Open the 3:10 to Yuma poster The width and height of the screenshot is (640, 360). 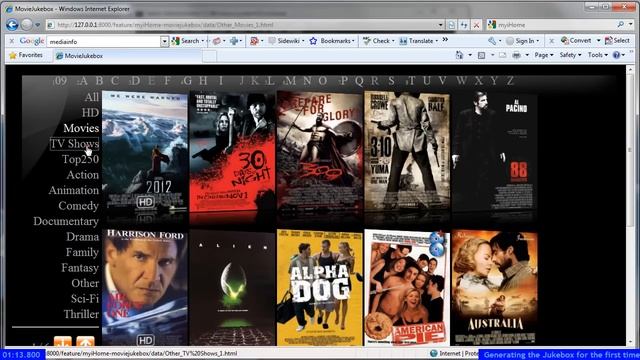pyautogui.click(x=407, y=151)
